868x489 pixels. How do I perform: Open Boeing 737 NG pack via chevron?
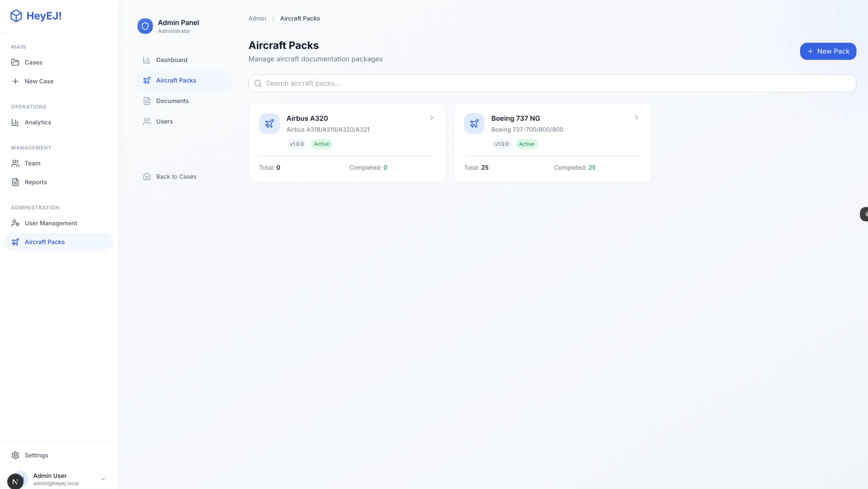[637, 118]
